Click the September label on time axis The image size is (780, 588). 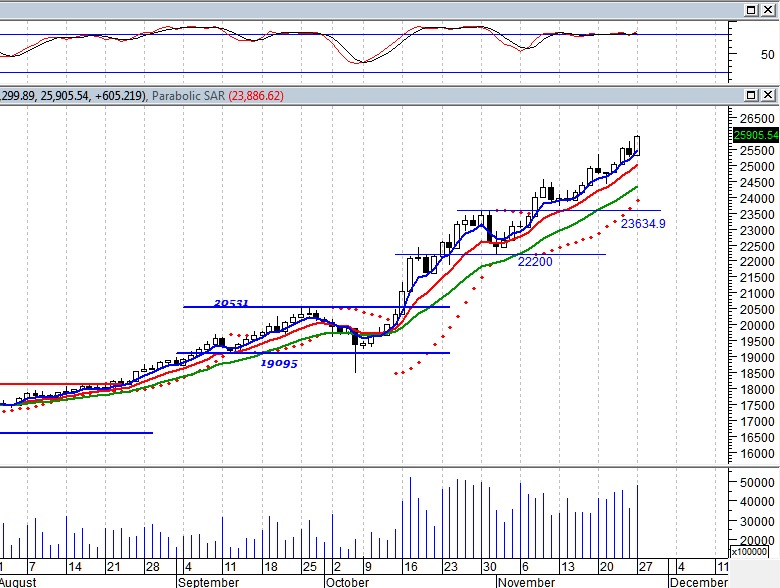tap(209, 581)
